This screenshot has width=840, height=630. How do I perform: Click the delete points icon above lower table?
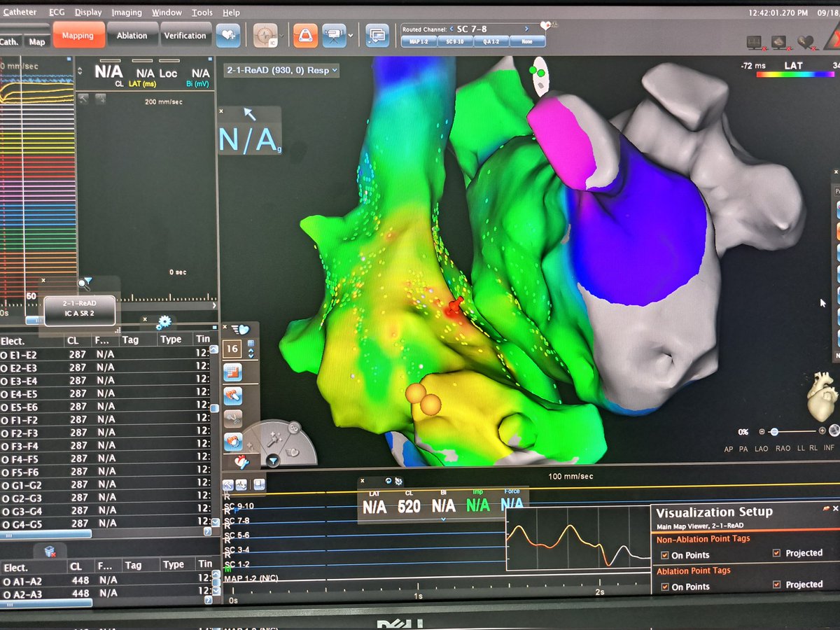click(50, 552)
